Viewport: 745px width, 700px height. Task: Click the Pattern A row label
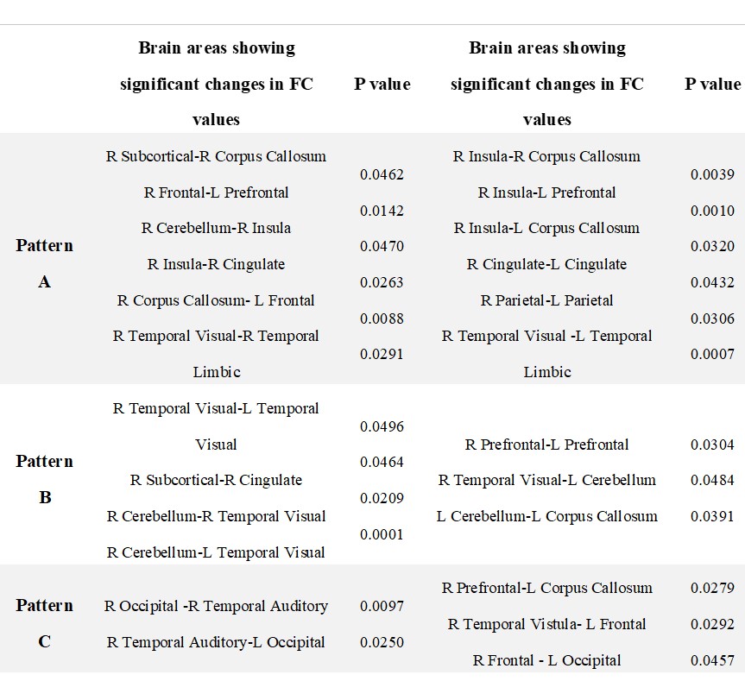click(x=44, y=263)
